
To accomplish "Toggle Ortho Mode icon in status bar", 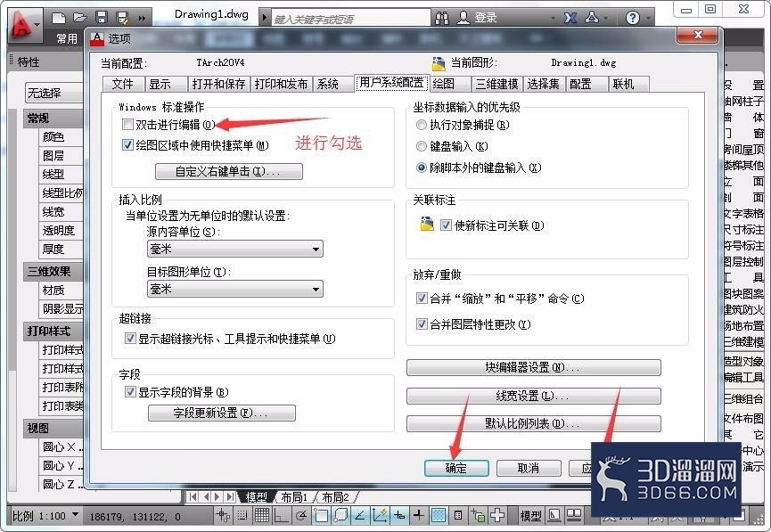I will [282, 515].
